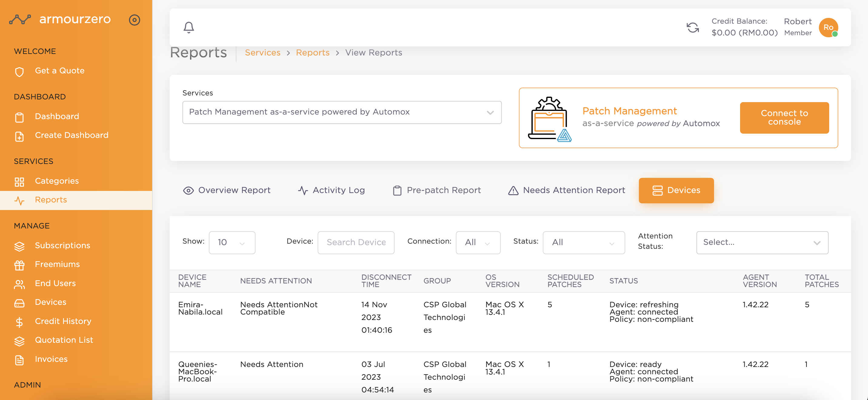This screenshot has height=400, width=868.
Task: Click the STATUS column header
Action: tap(623, 281)
